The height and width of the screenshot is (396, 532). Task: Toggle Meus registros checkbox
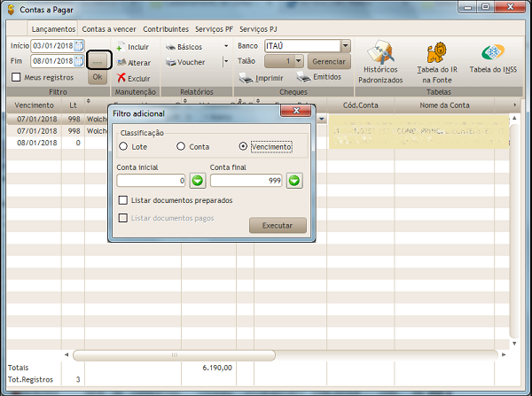pos(16,77)
